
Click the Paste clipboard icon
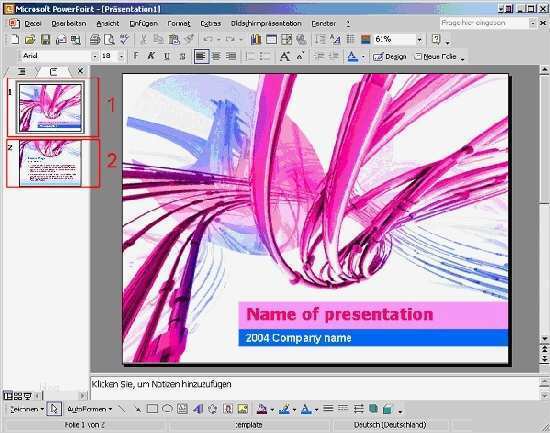coord(174,39)
